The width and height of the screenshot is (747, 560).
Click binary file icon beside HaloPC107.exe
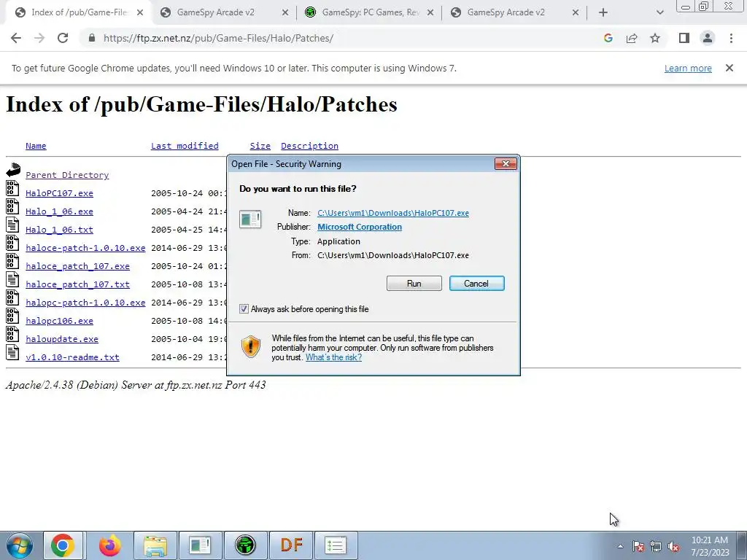tap(12, 188)
